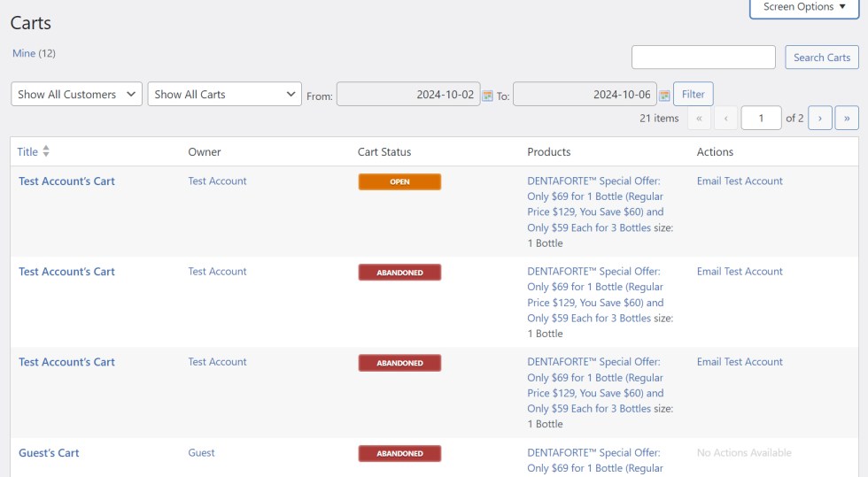Screen dimensions: 868x477
Task: Click the To date field 2024-10-06
Action: coord(584,94)
